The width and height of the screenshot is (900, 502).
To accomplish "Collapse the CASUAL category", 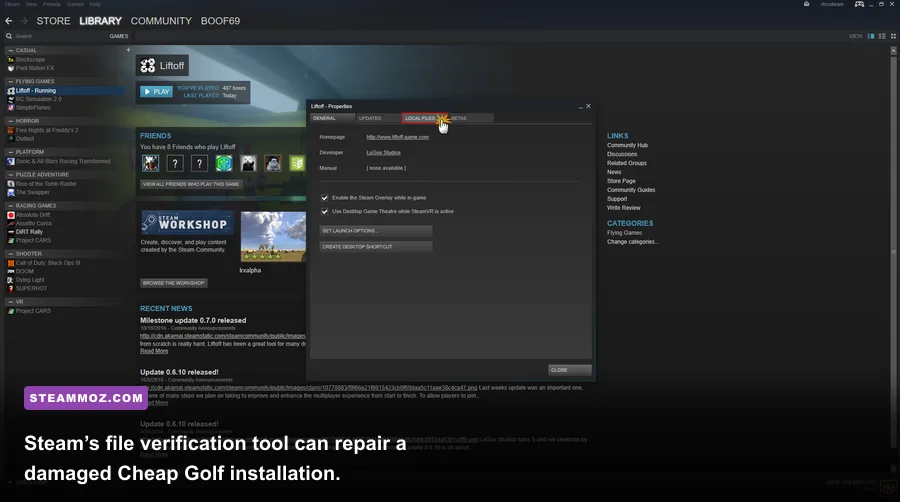I will (10, 50).
